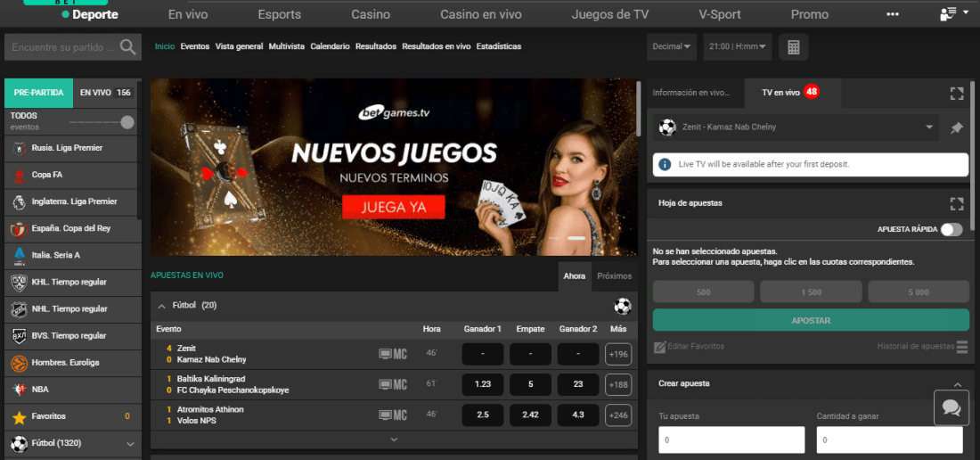
Task: Click TV stream icon for Zenit match
Action: [x=385, y=355]
